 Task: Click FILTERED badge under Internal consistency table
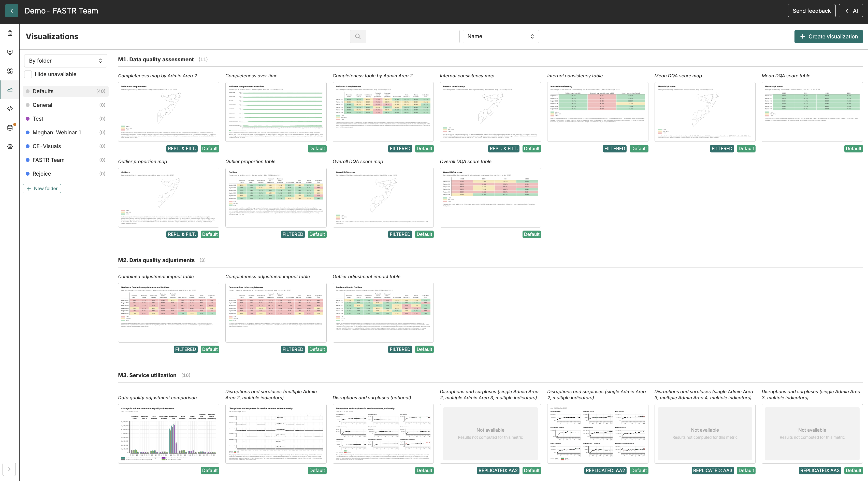(615, 149)
